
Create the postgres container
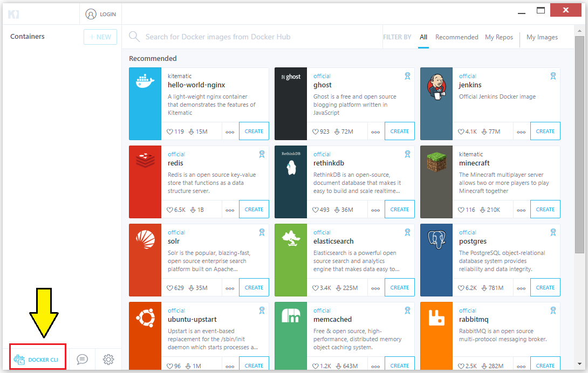545,287
